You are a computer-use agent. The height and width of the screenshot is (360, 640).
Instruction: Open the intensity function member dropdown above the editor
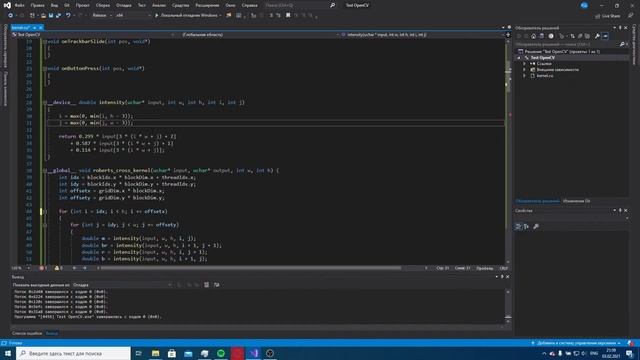click(x=422, y=35)
